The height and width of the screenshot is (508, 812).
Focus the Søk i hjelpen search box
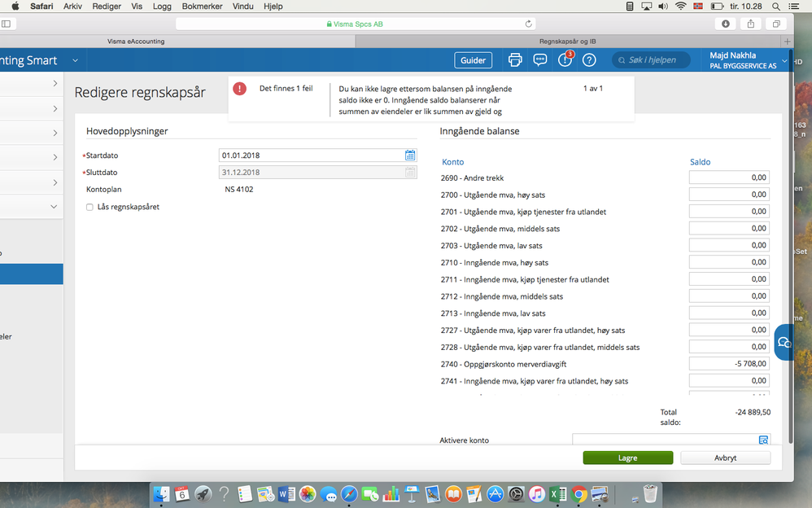(651, 60)
